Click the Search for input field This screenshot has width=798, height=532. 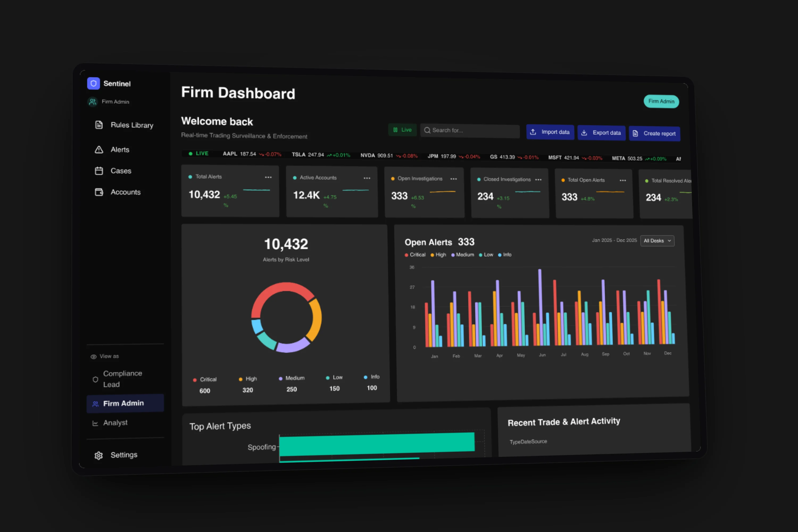pos(470,131)
